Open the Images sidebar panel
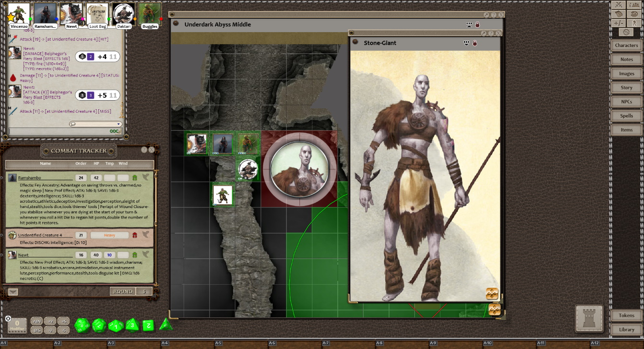Screen dimensions: 644x349 626,73
